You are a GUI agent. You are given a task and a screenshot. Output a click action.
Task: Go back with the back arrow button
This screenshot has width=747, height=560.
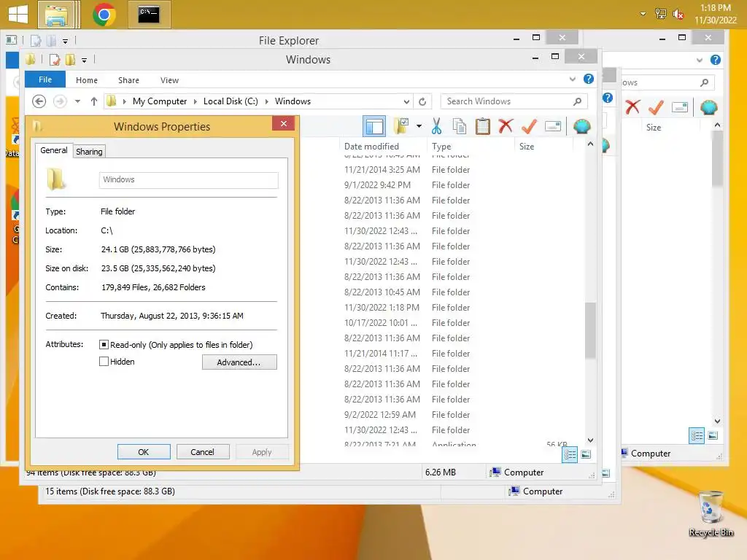[x=39, y=101]
